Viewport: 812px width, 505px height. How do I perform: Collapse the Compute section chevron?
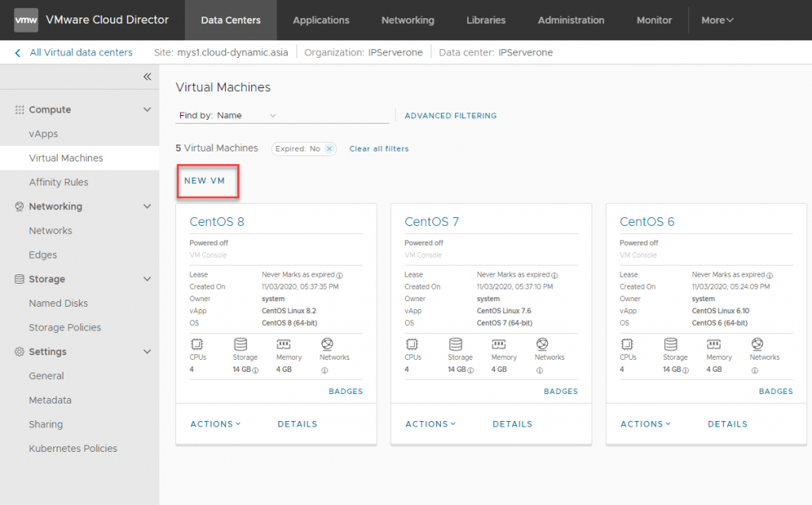coord(147,110)
